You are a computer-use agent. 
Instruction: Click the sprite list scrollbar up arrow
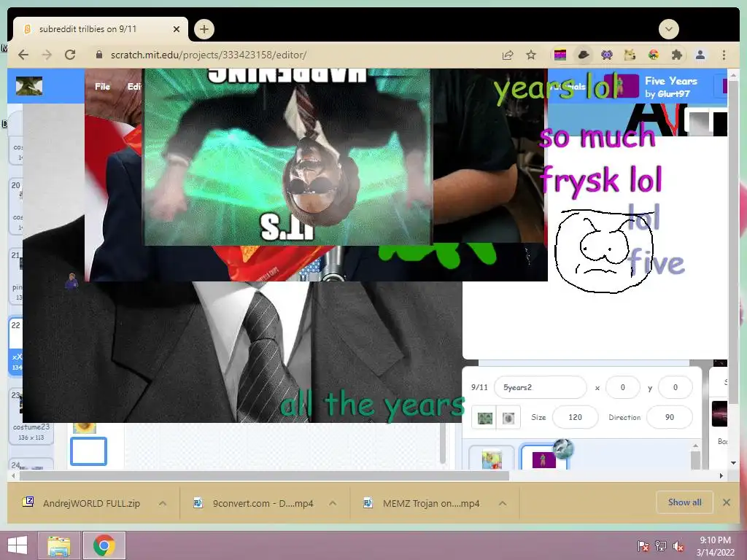coord(695,446)
